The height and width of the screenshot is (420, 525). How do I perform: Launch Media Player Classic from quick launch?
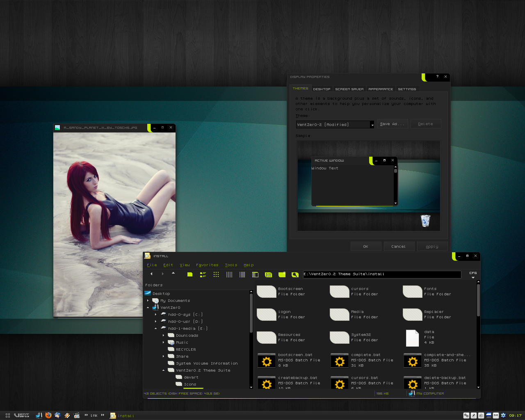tap(77, 415)
